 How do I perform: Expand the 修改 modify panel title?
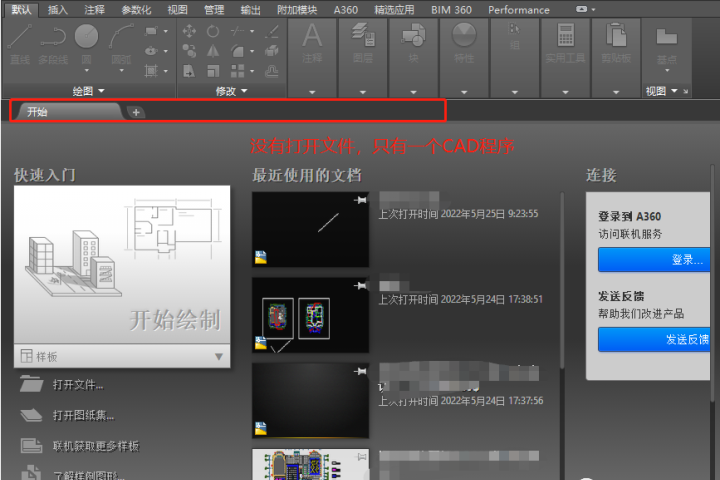(232, 91)
